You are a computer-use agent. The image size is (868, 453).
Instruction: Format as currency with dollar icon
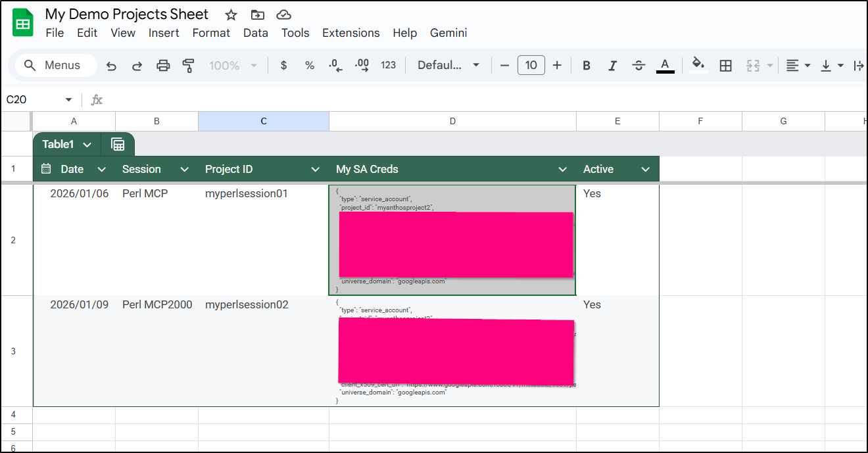[x=283, y=65]
